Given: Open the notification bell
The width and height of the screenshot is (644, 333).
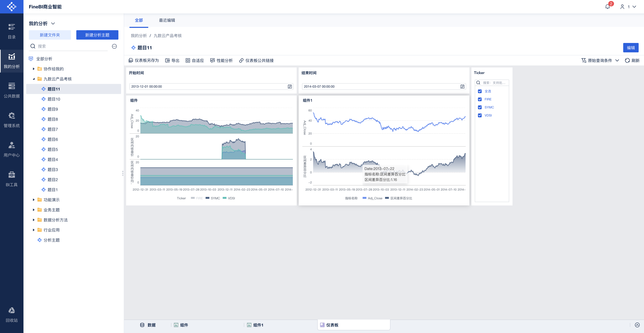Looking at the screenshot, I should [x=607, y=7].
